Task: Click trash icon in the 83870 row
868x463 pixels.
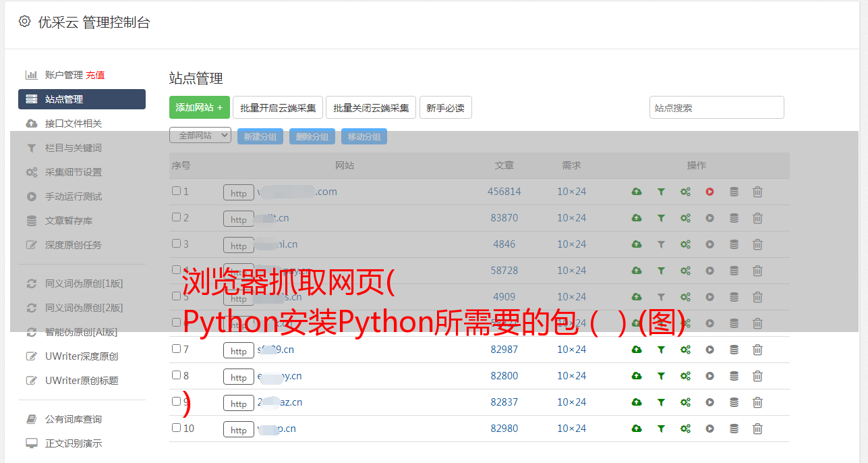Action: coord(757,218)
